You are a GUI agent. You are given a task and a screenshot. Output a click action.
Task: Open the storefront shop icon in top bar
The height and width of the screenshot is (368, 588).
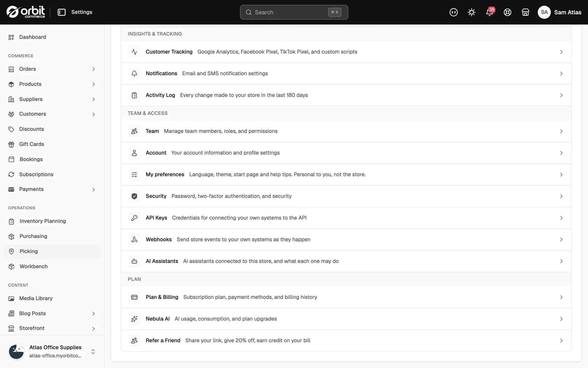[525, 12]
